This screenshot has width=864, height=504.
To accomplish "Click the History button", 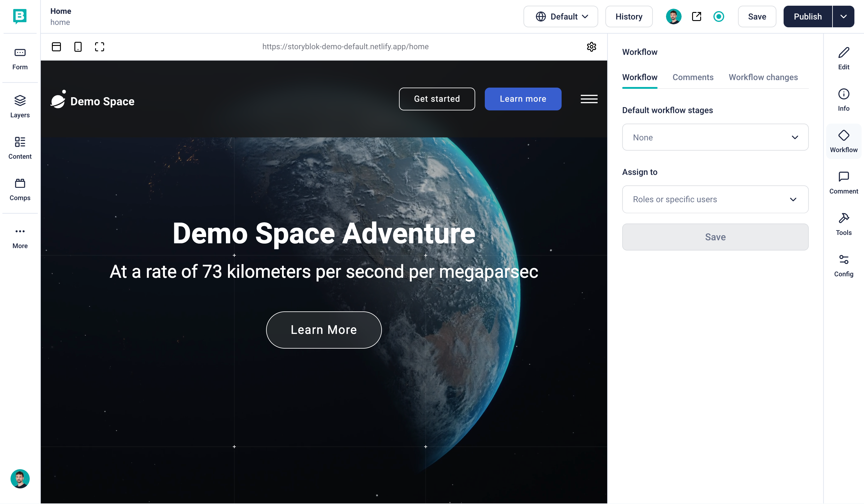I will click(628, 16).
